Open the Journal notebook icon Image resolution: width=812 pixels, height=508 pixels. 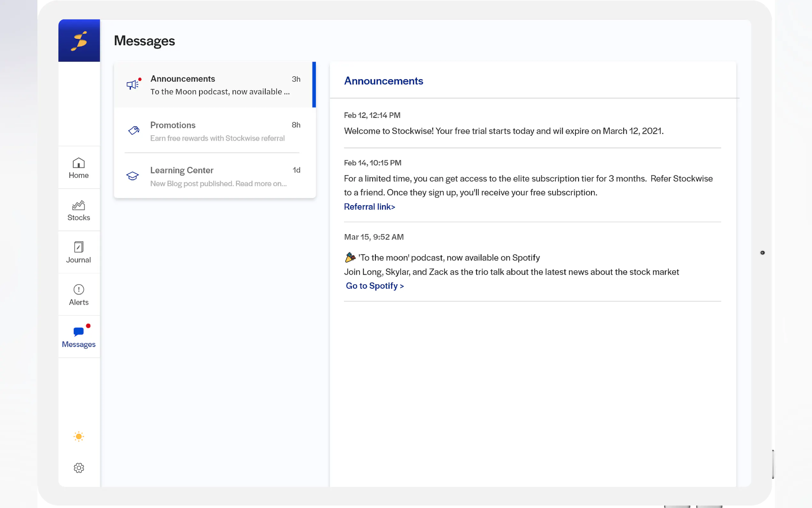coord(79,247)
